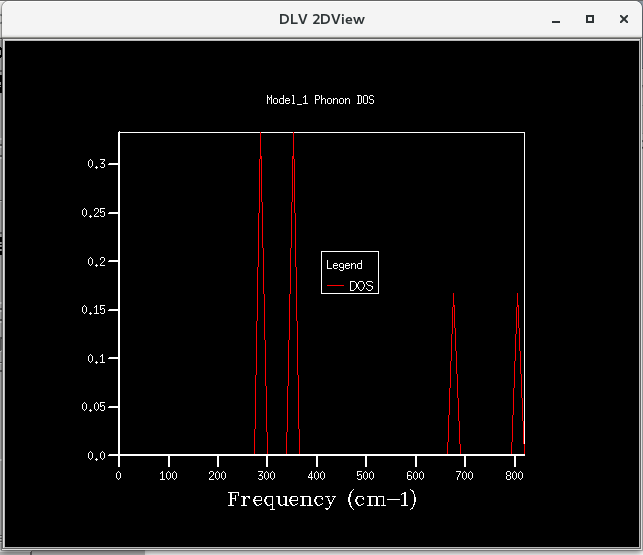Click the 500 x-axis tick label
The height and width of the screenshot is (555, 643).
[365, 476]
